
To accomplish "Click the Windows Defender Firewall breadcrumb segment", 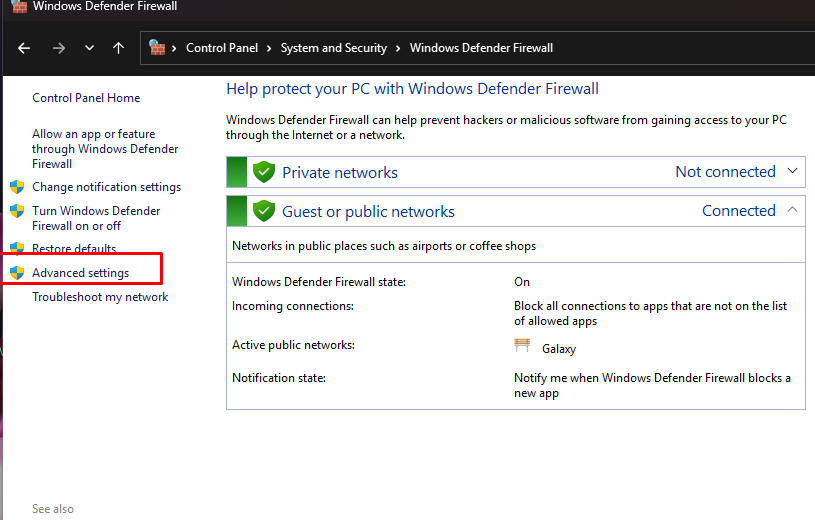I will 481,48.
